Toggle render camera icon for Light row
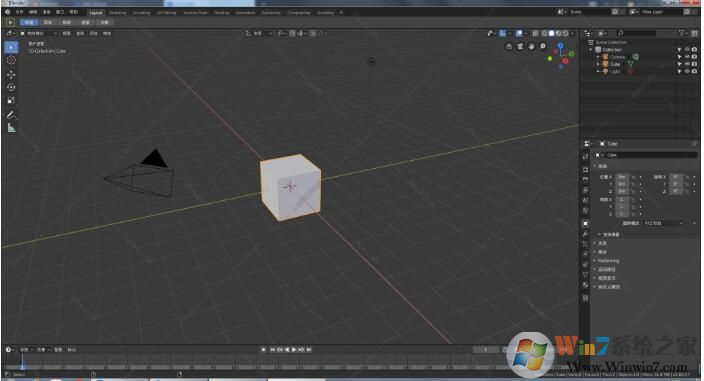704x381 pixels. pyautogui.click(x=694, y=71)
